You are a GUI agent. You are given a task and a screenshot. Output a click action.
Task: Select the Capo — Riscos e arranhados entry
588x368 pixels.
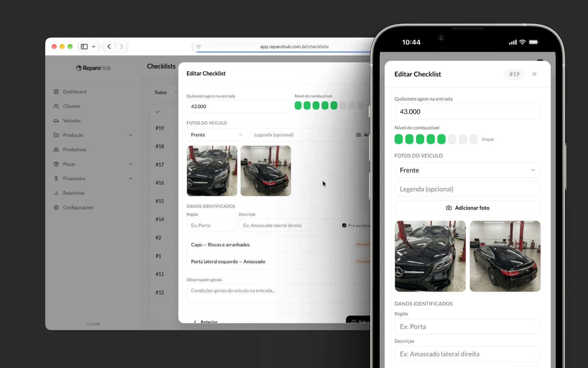[278, 245]
